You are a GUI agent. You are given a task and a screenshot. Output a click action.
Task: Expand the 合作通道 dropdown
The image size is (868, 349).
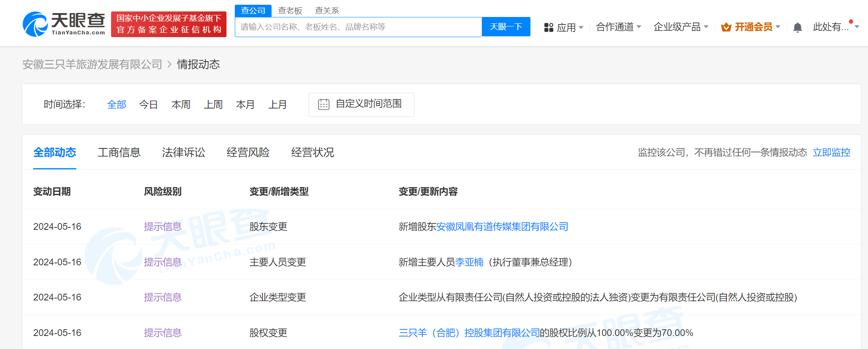pyautogui.click(x=618, y=27)
